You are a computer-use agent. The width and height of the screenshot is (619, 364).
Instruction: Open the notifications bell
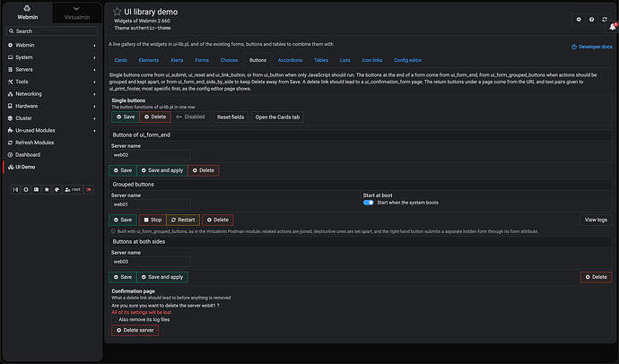(x=613, y=27)
